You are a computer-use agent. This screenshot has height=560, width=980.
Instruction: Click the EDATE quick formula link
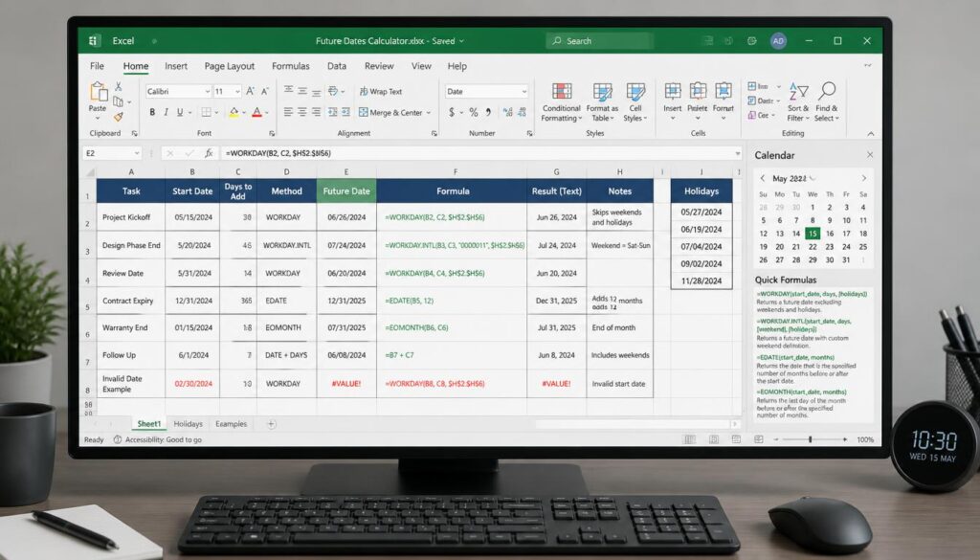(795, 357)
